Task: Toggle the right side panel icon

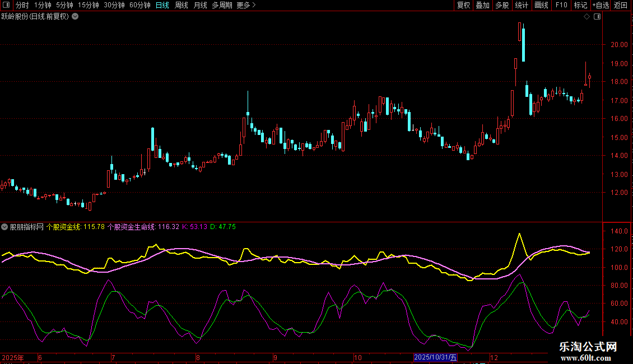Action: point(597,17)
